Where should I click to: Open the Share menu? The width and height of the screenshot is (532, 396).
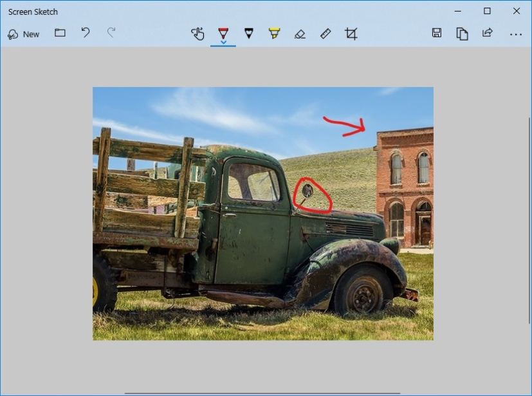click(x=488, y=33)
